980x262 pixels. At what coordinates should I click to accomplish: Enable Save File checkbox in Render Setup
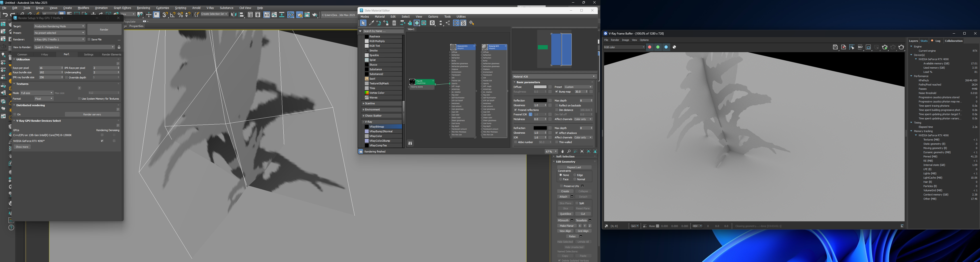(89, 40)
